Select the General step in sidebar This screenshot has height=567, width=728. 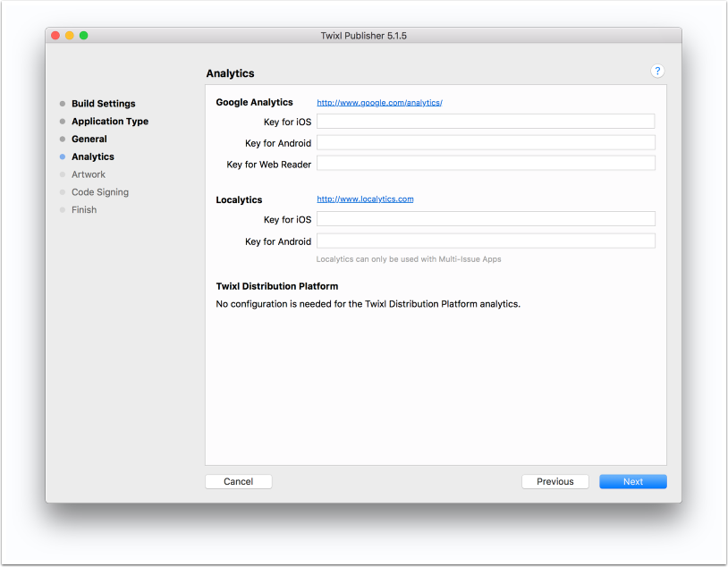pos(89,139)
